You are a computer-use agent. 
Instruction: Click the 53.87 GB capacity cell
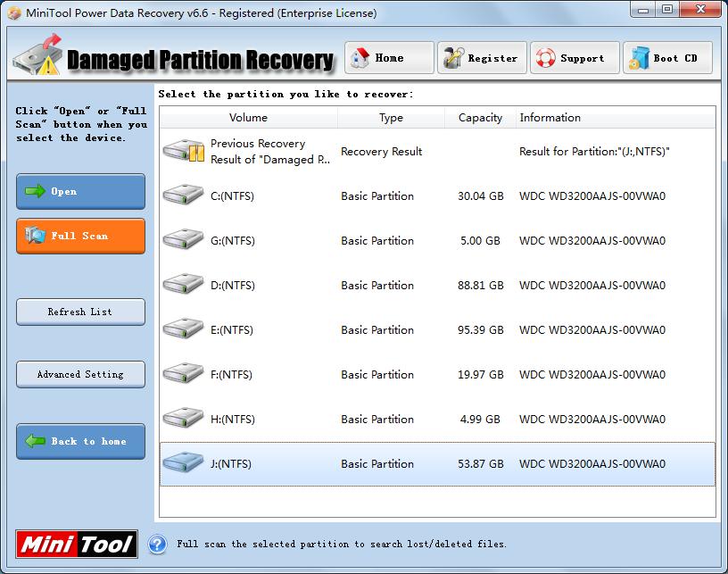tap(481, 463)
